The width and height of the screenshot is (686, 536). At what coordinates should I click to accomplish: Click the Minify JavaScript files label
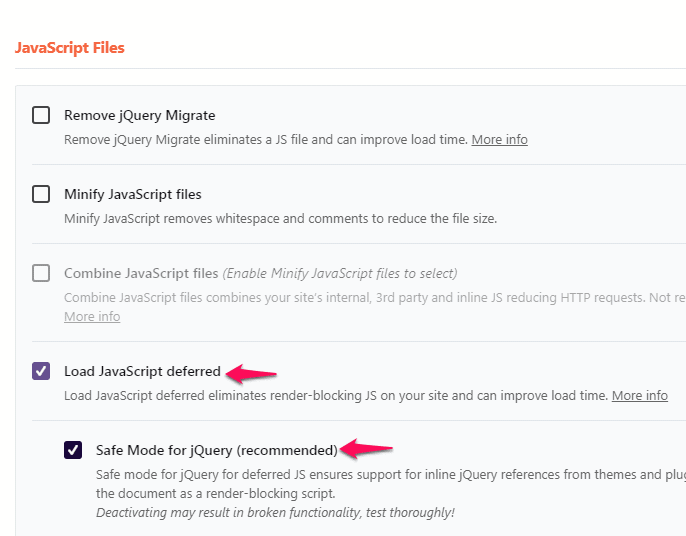(133, 194)
